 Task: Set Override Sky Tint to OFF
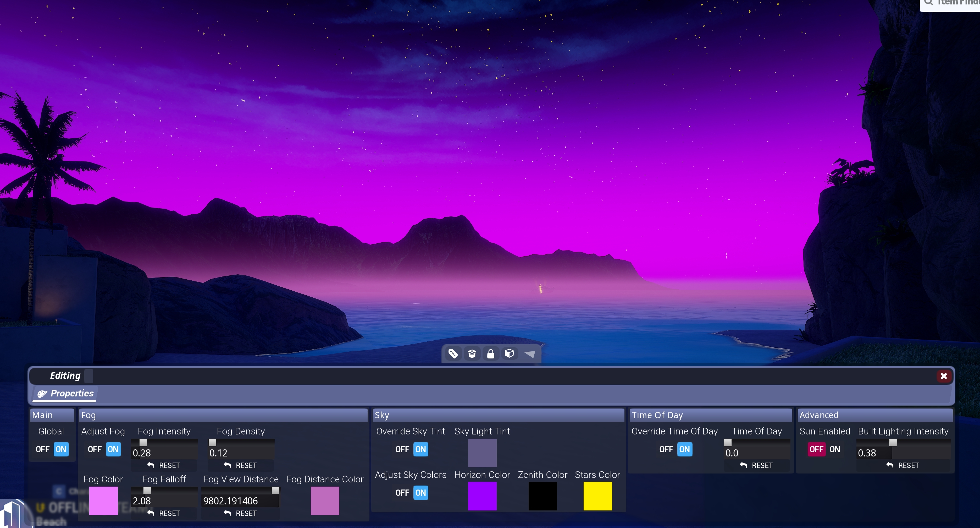point(402,449)
